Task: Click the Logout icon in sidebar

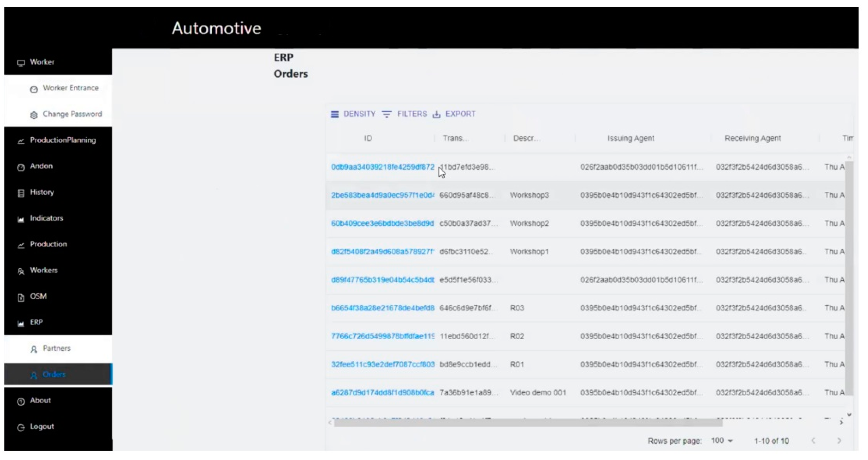Action: [x=21, y=428]
